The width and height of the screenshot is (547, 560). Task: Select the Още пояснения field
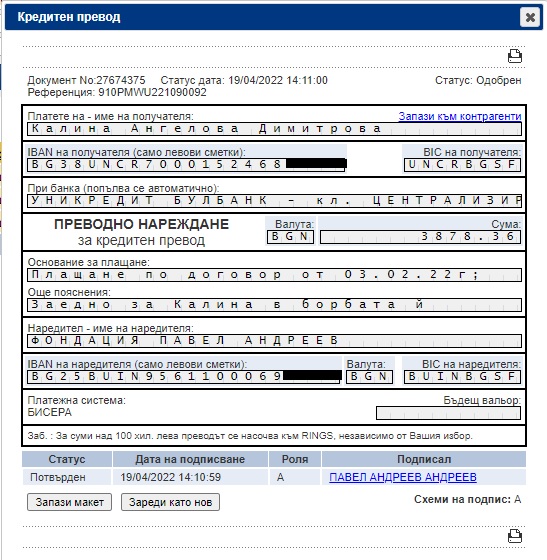point(274,305)
